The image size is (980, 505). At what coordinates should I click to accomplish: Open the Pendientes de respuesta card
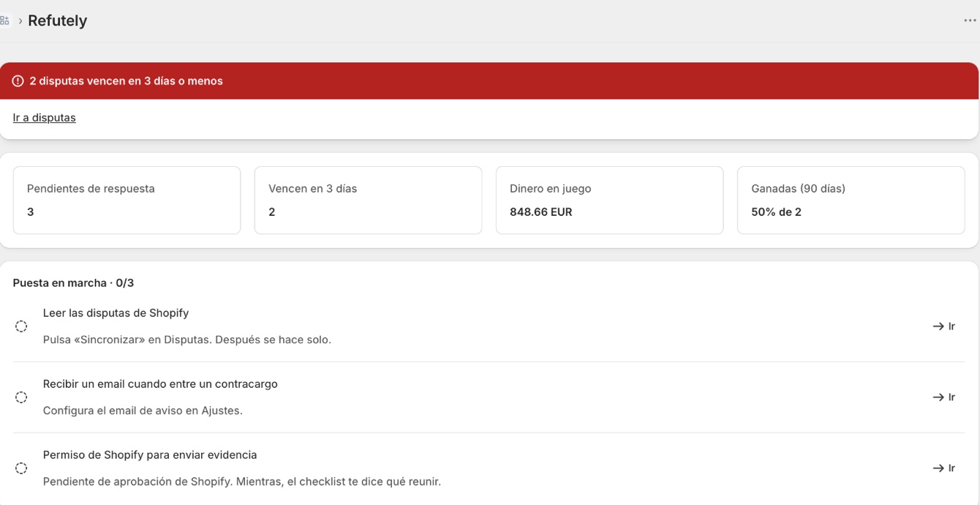(127, 201)
